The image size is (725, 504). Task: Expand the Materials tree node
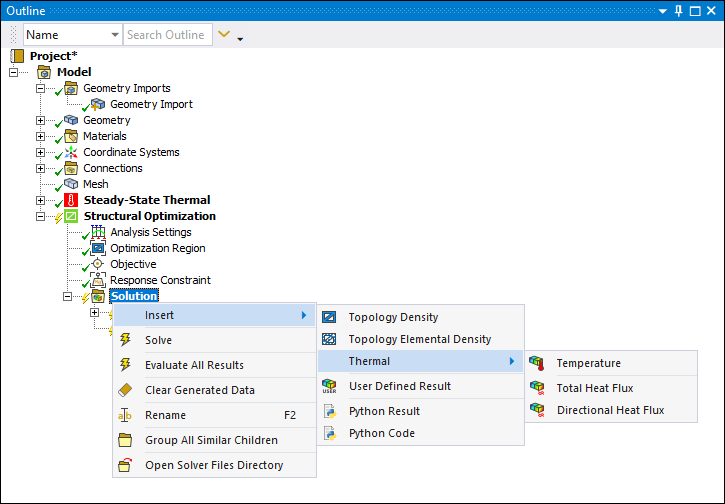click(41, 136)
